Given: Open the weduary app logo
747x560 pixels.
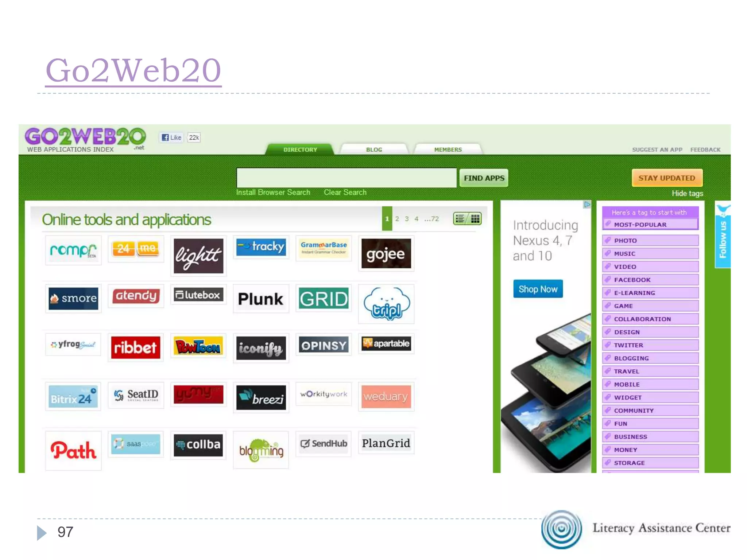Looking at the screenshot, I should (386, 396).
